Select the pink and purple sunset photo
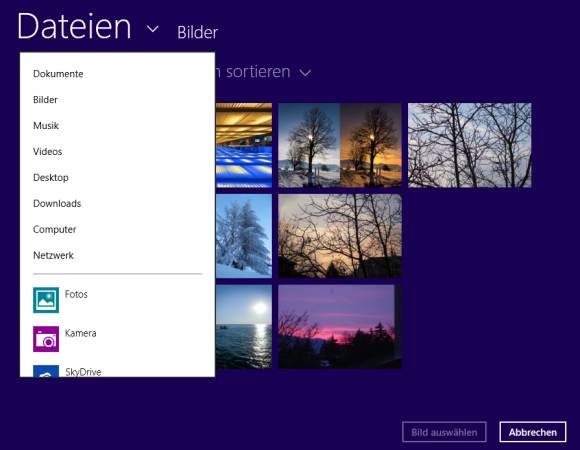 340,326
